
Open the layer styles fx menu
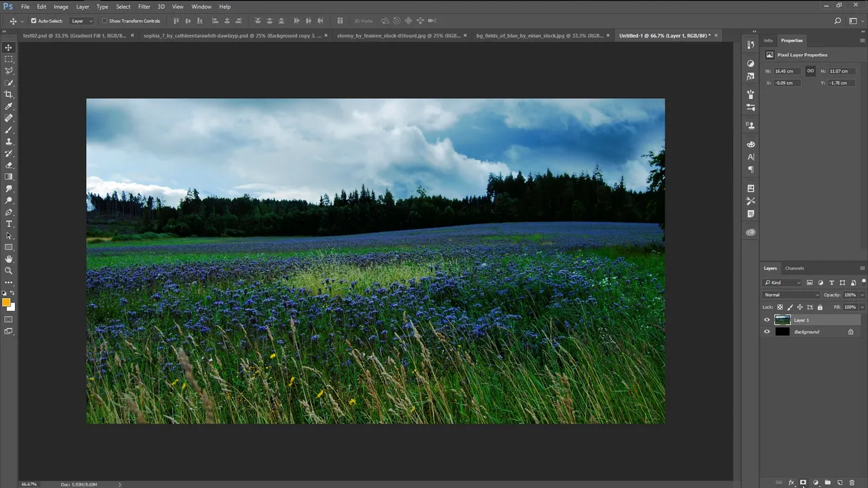[x=791, y=483]
